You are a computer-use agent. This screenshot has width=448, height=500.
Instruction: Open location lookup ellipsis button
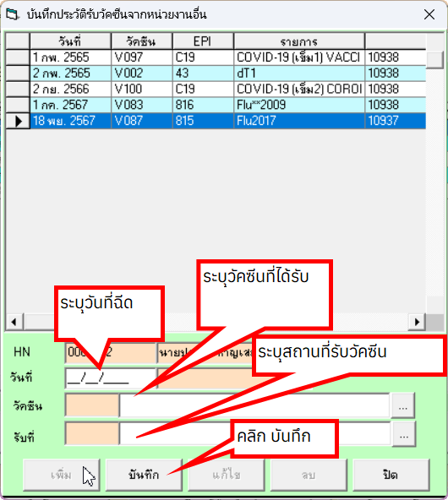tap(404, 434)
